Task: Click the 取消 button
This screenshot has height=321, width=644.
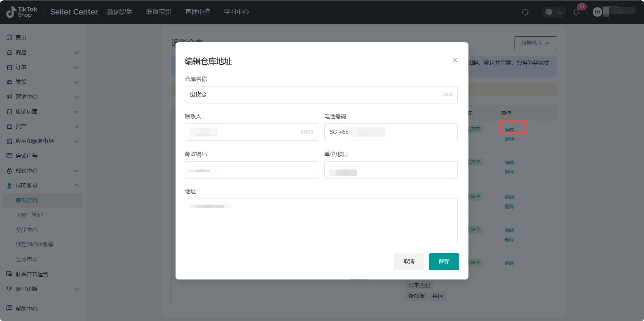Action: [409, 262]
